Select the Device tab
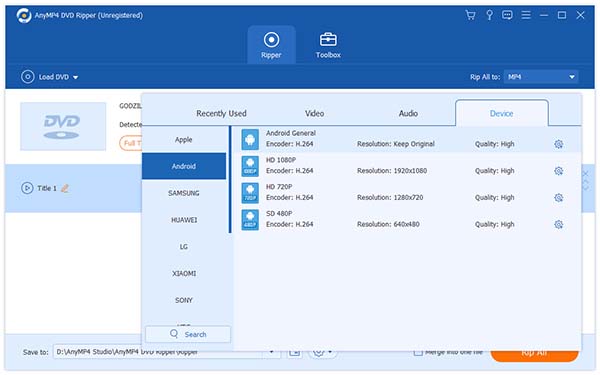 501,113
